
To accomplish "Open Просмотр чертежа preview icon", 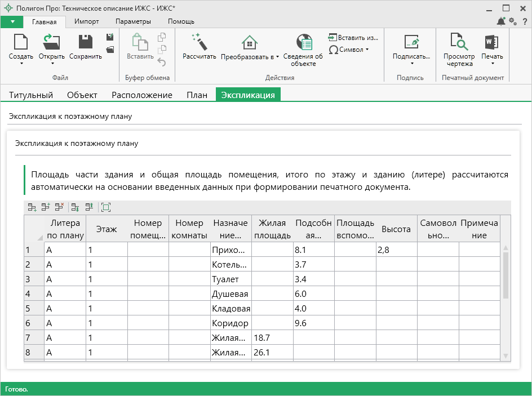I will (x=459, y=42).
